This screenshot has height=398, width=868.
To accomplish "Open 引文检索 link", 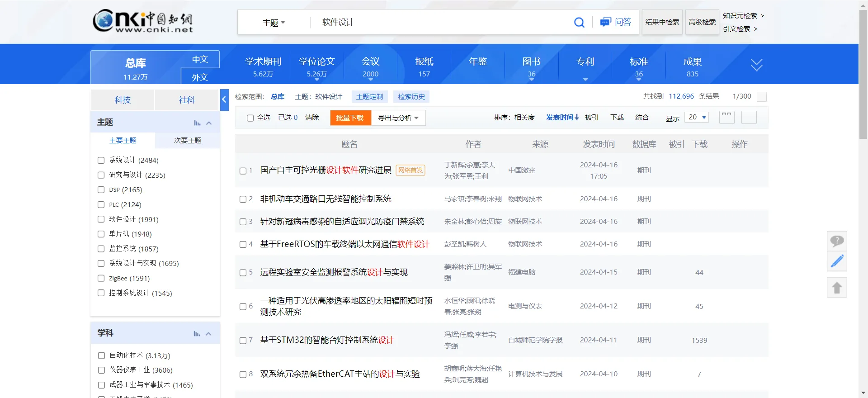I will pos(740,28).
